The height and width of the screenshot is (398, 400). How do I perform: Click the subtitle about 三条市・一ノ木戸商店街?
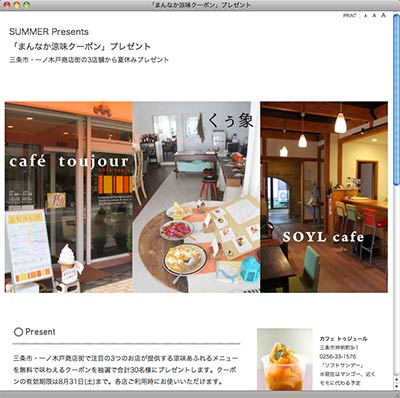89,60
